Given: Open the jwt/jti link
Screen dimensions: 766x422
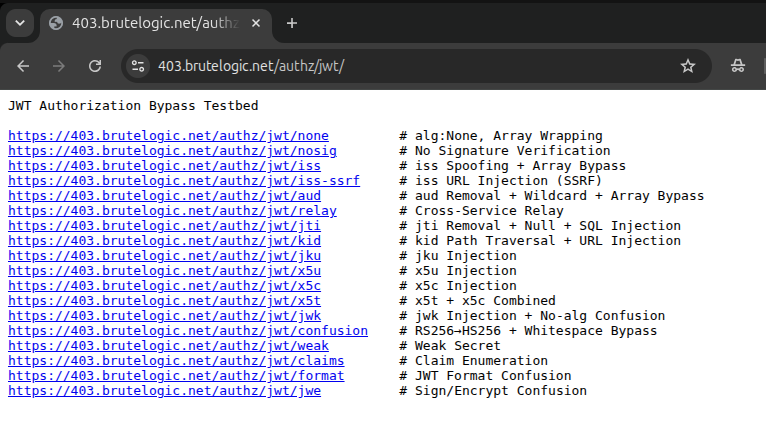Looking at the screenshot, I should coord(165,226).
